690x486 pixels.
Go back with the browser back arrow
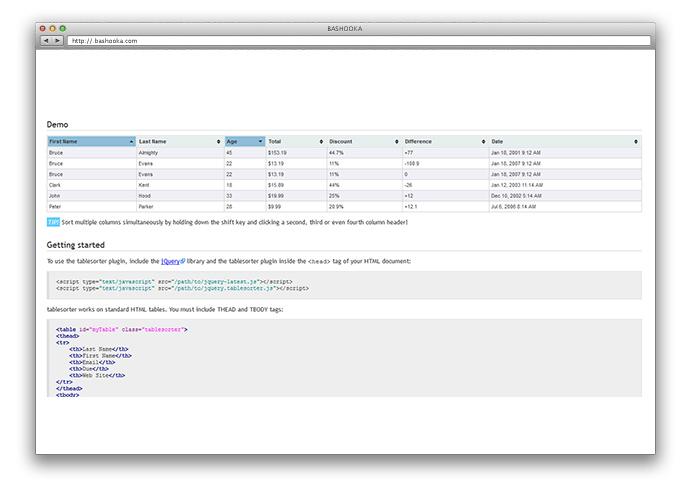(46, 40)
